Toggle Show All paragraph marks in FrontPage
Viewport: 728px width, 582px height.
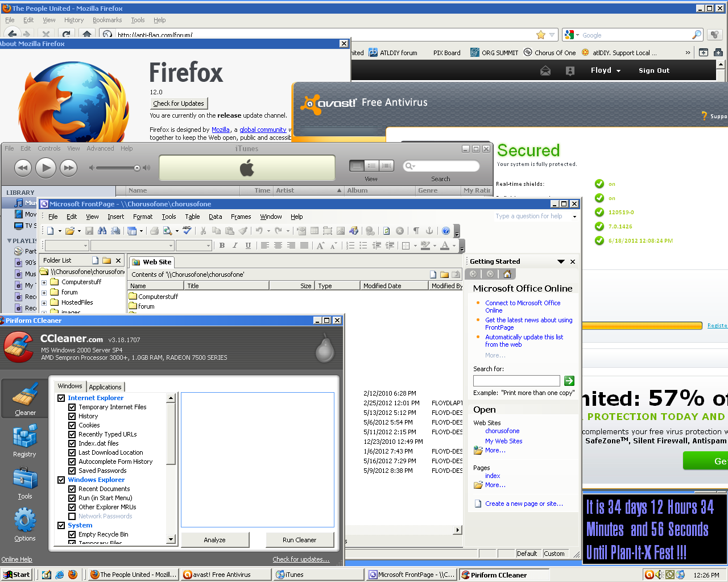(x=416, y=231)
